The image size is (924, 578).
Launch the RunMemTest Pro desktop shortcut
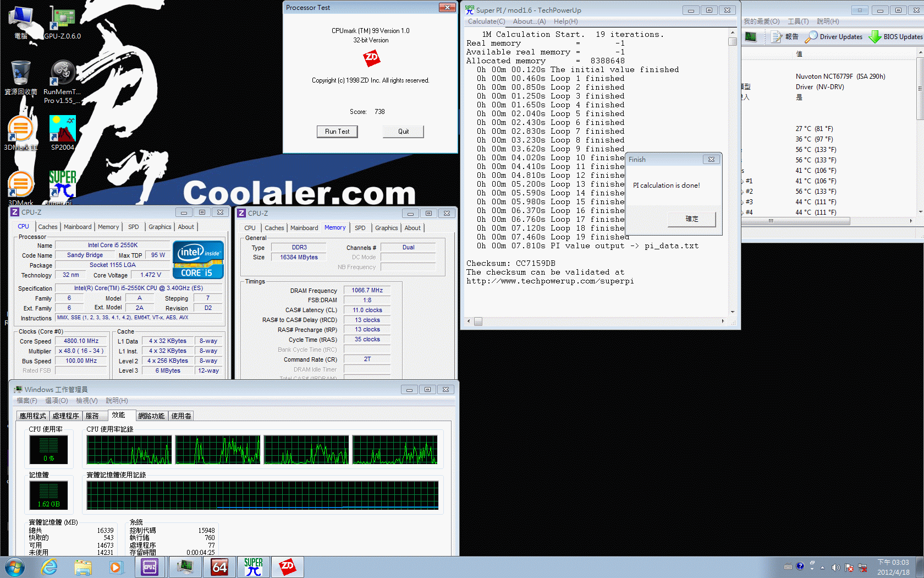coord(62,81)
